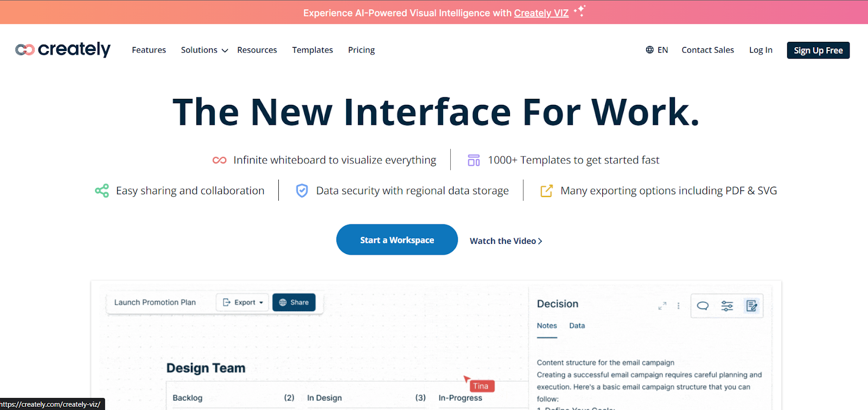The height and width of the screenshot is (410, 868).
Task: Click the green sharing icon
Action: [x=102, y=191]
